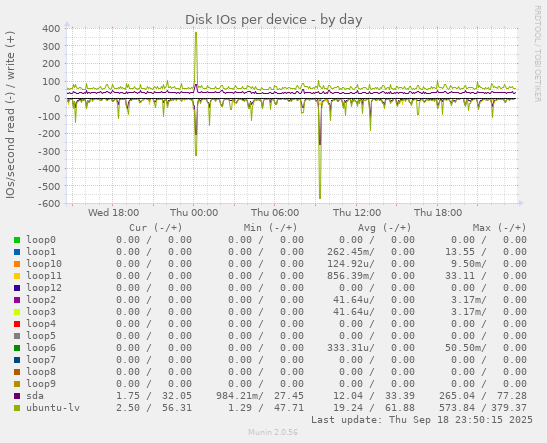
Task: Click the 'Max (-/+)' column header
Action: click(x=499, y=228)
